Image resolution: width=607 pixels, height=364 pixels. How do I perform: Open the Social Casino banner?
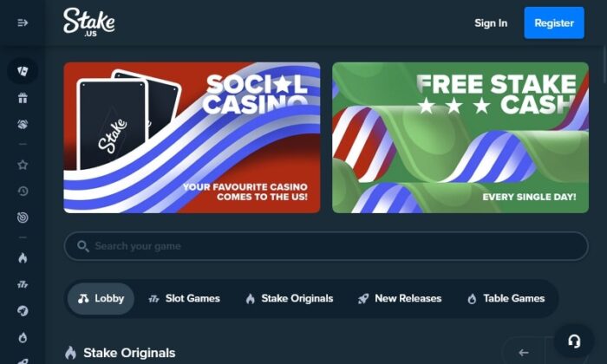point(192,138)
